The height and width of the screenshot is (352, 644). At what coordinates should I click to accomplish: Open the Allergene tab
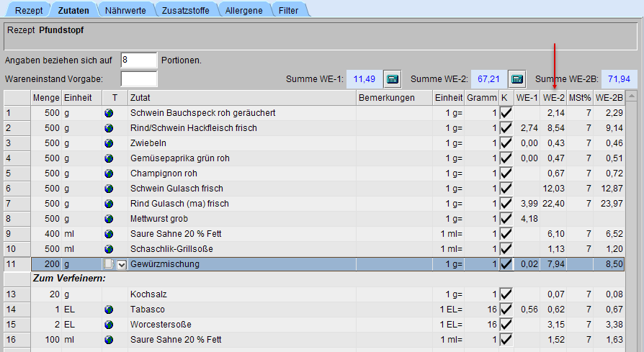245,10
